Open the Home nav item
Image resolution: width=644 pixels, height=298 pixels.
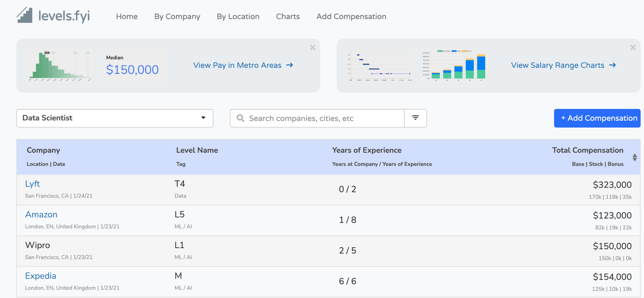click(x=127, y=16)
